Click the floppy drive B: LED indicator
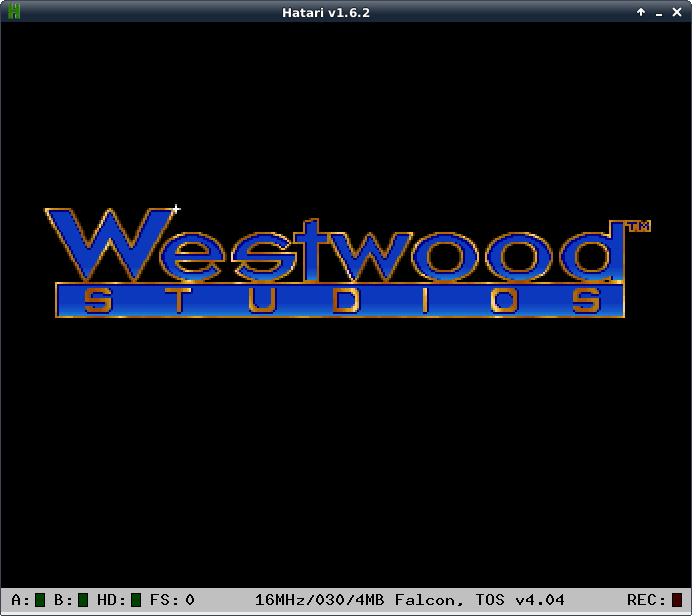The height and width of the screenshot is (616, 692). coord(83,600)
